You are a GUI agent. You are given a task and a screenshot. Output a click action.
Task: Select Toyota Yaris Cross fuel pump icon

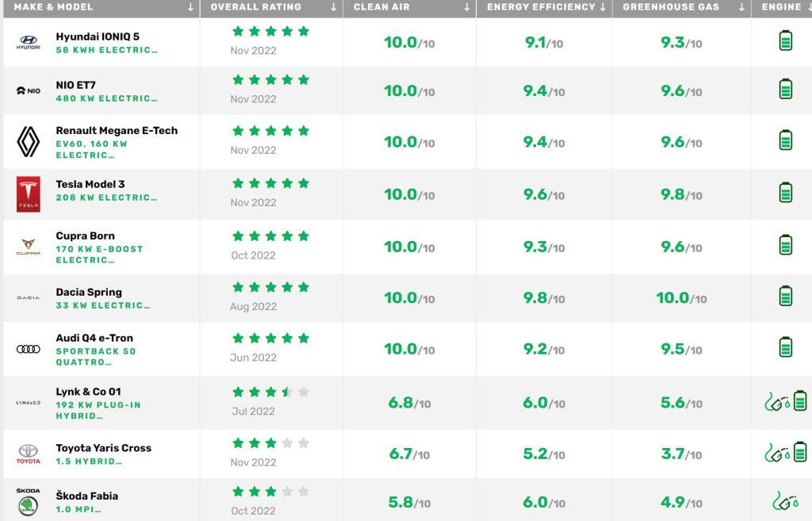coord(777,453)
